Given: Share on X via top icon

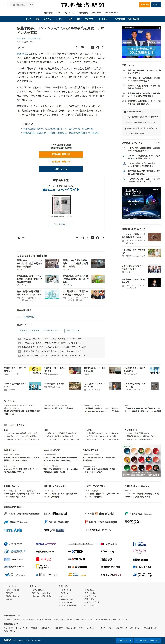Looking at the screenshot, I should point(92,47).
